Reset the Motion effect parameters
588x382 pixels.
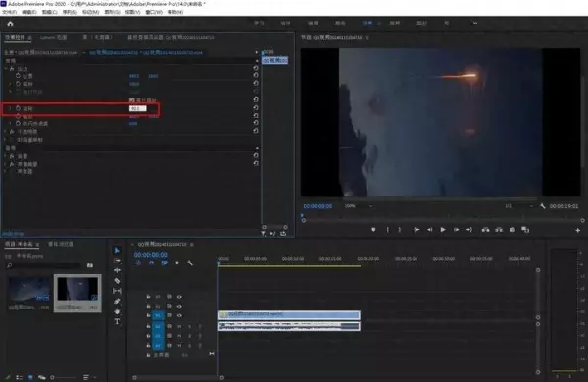click(256, 68)
